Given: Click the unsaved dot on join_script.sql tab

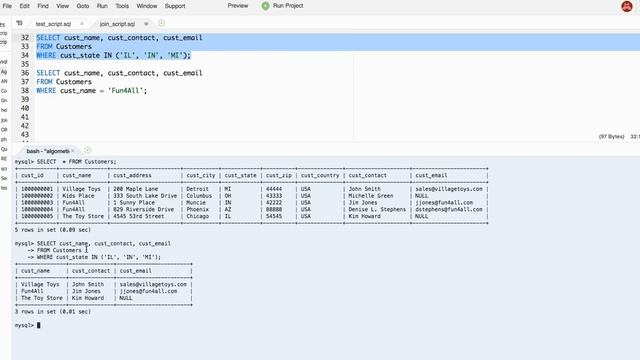Looking at the screenshot, I should (x=146, y=24).
